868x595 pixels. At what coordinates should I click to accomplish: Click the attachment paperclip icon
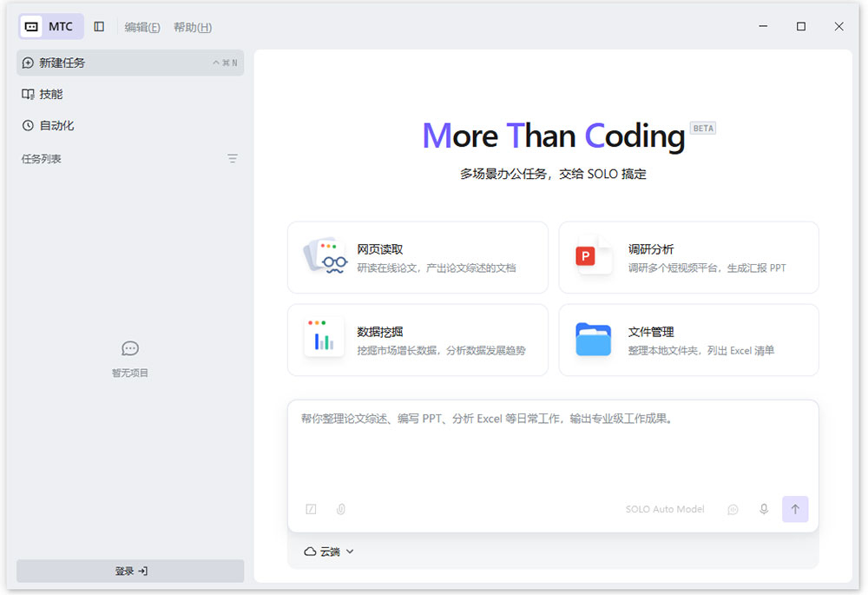[341, 509]
